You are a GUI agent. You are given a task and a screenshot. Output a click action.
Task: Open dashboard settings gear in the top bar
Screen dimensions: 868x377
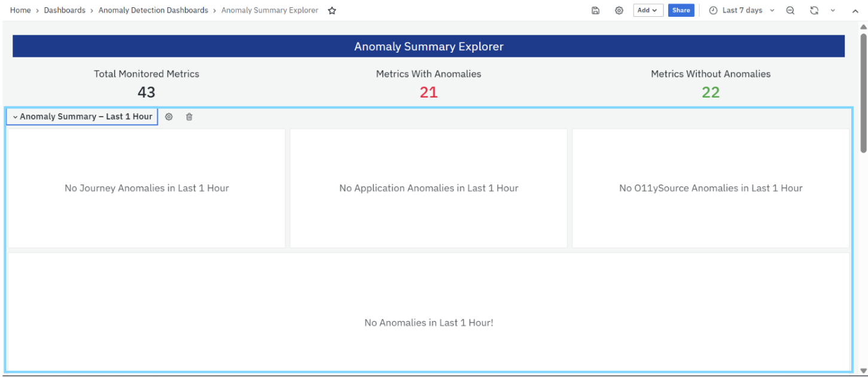pos(619,10)
